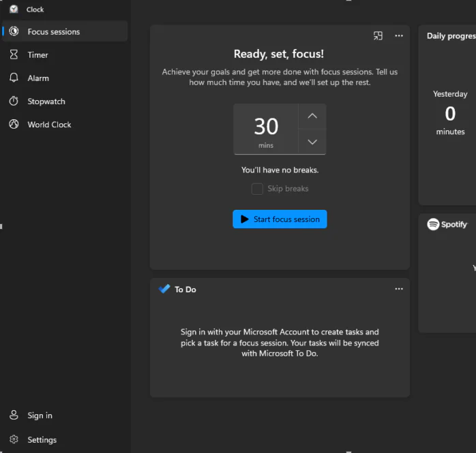Select Sign in from the sidebar
476x453 pixels.
coord(40,415)
